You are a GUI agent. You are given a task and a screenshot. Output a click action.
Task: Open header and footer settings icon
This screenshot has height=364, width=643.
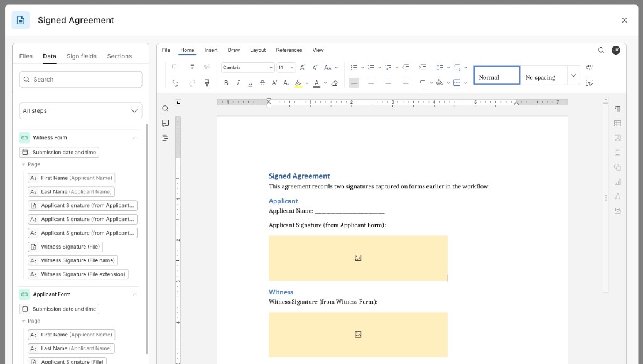click(x=618, y=152)
